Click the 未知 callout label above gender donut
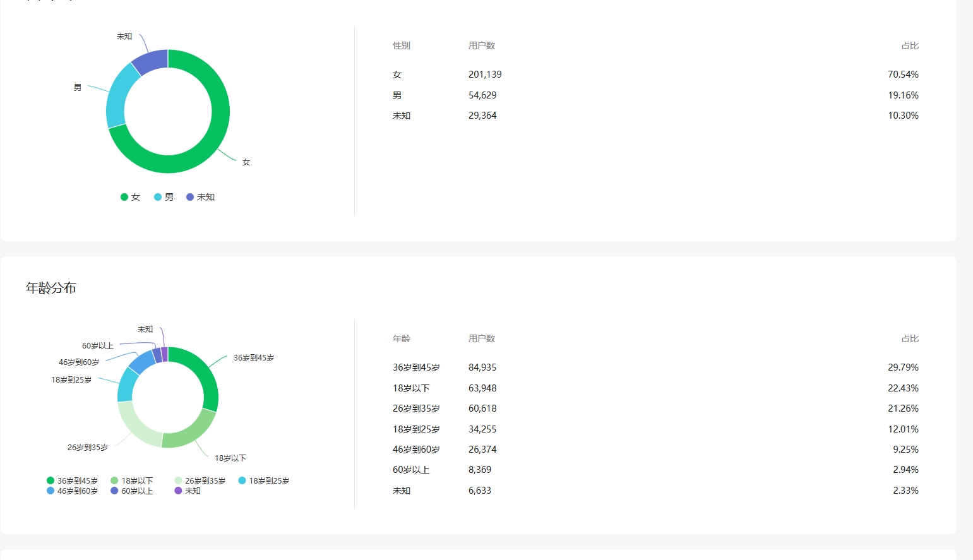Image resolution: width=973 pixels, height=560 pixels. 124,37
